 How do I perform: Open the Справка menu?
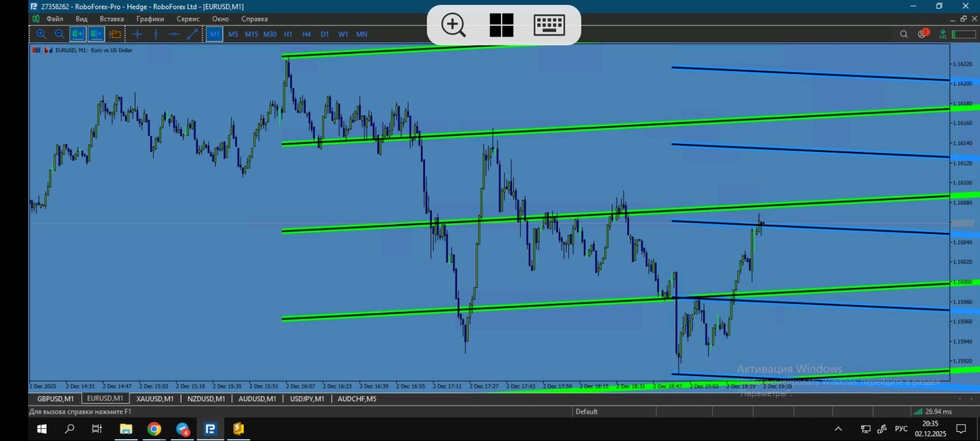coord(255,19)
